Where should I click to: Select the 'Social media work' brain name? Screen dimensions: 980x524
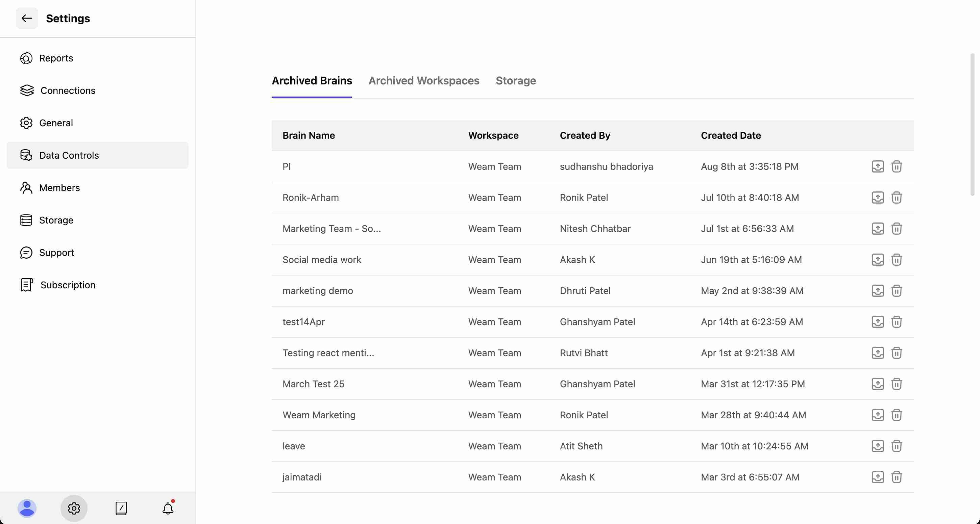(321, 260)
